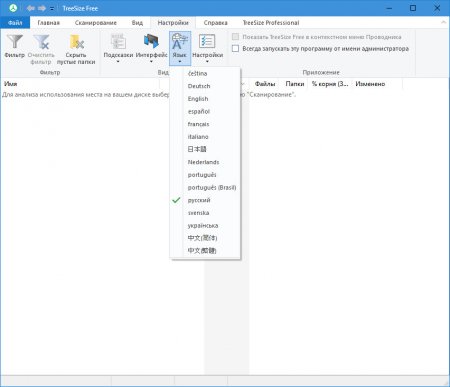This screenshot has width=450, height=387.
Task: Expand the Подсказки dropdown arrow
Action: (118, 62)
